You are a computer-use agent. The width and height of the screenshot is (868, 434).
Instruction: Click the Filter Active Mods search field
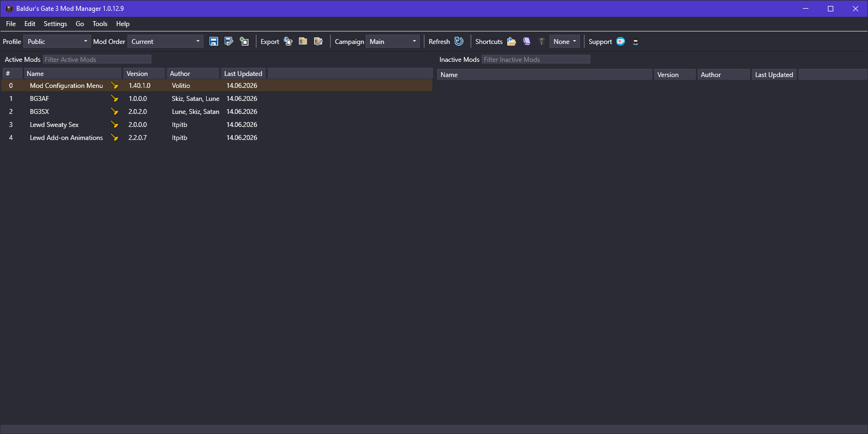[97, 60]
